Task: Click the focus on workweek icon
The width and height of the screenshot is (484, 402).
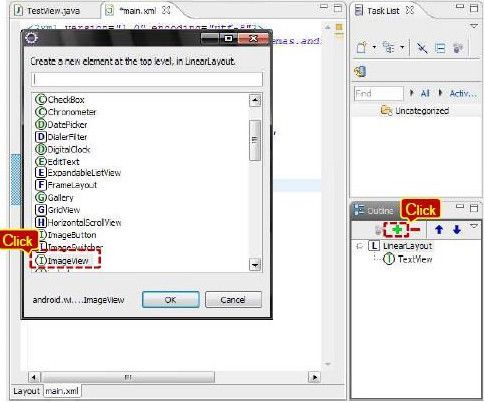Action: [x=458, y=48]
